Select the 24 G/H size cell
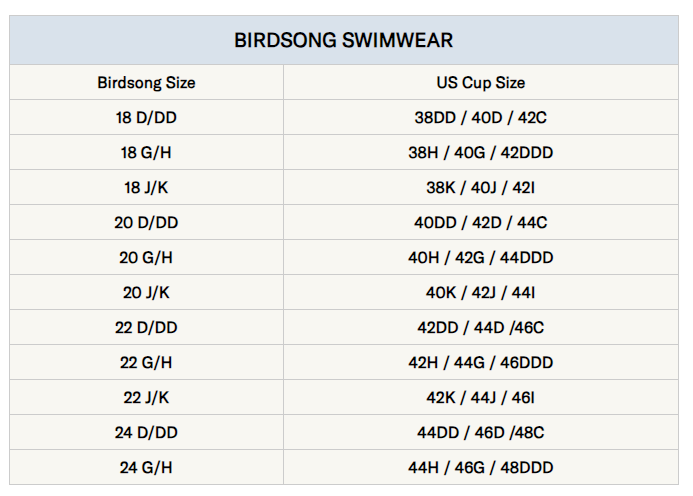The image size is (693, 496). pos(146,467)
